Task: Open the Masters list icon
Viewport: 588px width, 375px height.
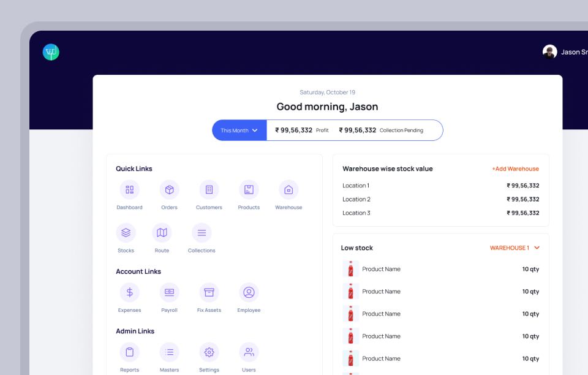Action: tap(169, 352)
